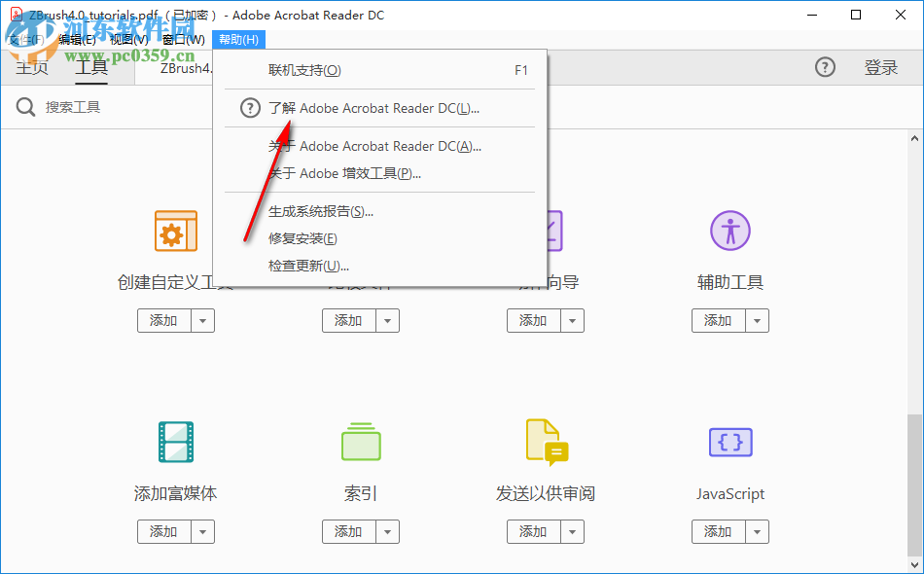Expand the 添加 dropdown under 辅助工具
Viewport: 924px width, 574px height.
(757, 320)
